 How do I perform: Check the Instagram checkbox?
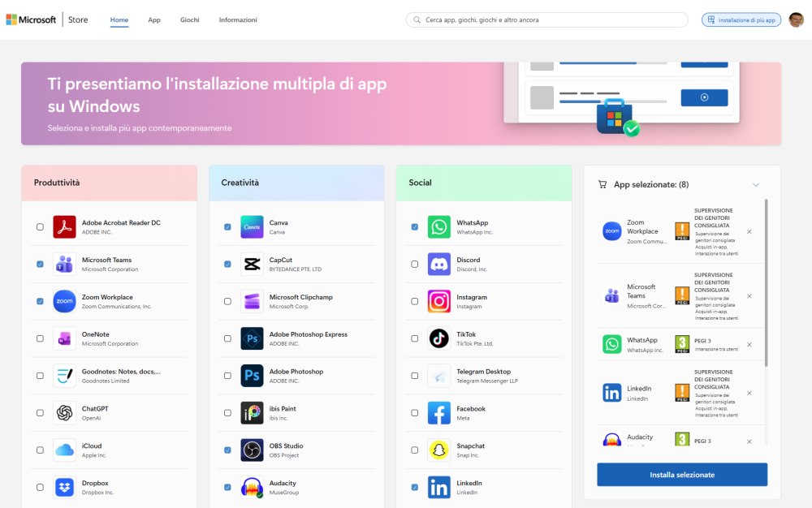pyautogui.click(x=414, y=301)
